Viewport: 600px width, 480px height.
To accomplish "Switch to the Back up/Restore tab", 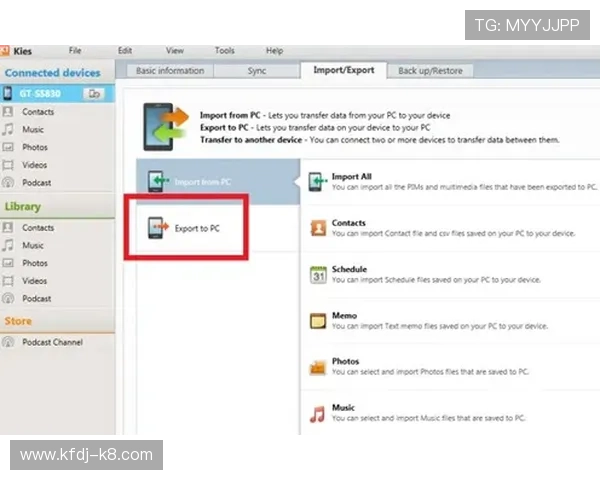I will [x=429, y=71].
